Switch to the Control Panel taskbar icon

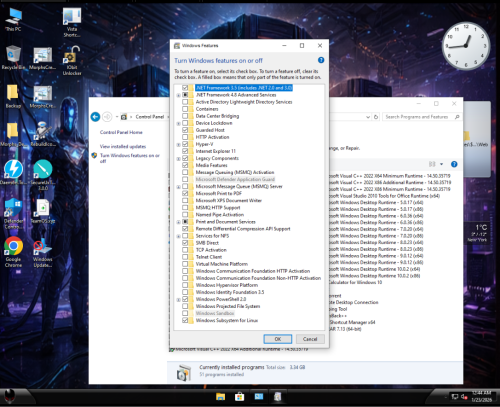259,396
